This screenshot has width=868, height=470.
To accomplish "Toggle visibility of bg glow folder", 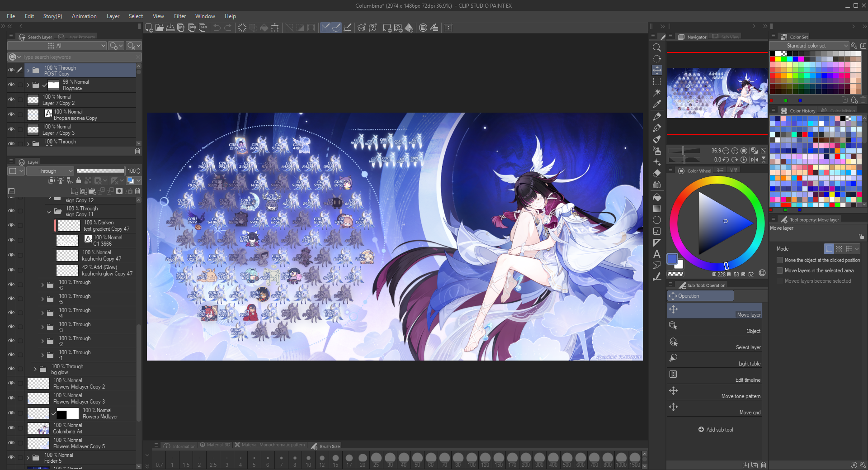I will [11, 369].
